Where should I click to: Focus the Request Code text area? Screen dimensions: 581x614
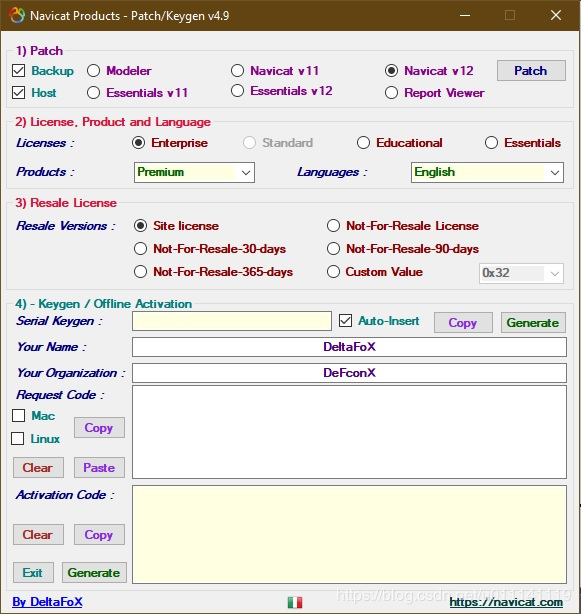pos(349,432)
